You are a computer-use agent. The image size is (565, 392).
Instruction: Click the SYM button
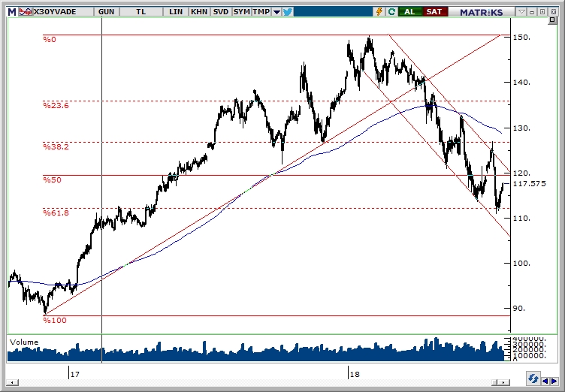coord(241,12)
